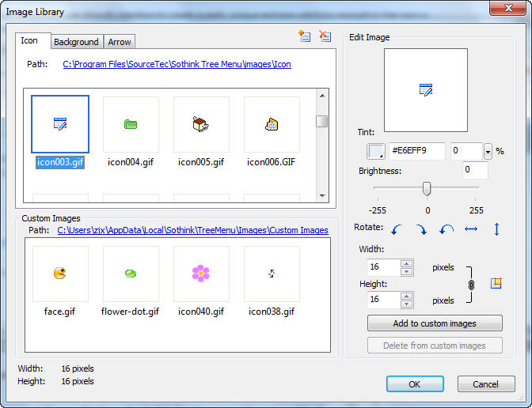
Task: Select the icon040.gif pink flower image
Action: pos(201,274)
